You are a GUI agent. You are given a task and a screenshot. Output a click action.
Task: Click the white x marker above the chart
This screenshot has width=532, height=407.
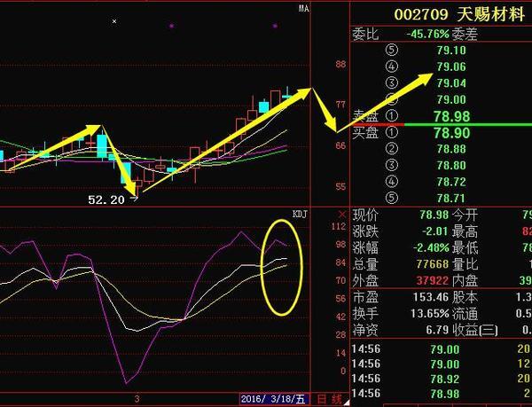click(x=114, y=21)
